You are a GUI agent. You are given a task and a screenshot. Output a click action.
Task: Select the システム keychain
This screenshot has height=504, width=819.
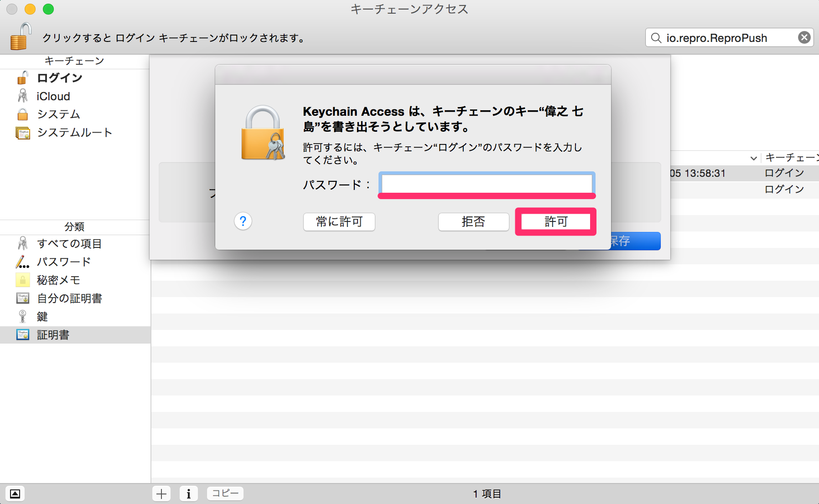pyautogui.click(x=75, y=114)
